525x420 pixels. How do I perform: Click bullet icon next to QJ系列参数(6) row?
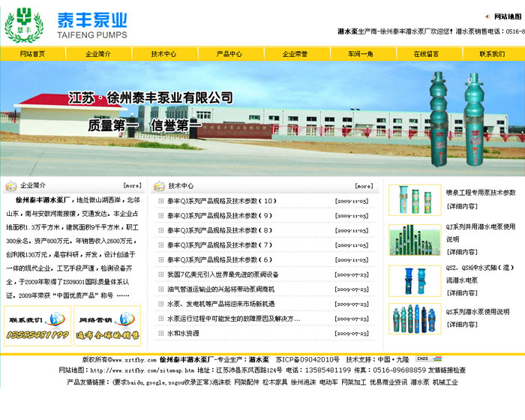(x=161, y=260)
